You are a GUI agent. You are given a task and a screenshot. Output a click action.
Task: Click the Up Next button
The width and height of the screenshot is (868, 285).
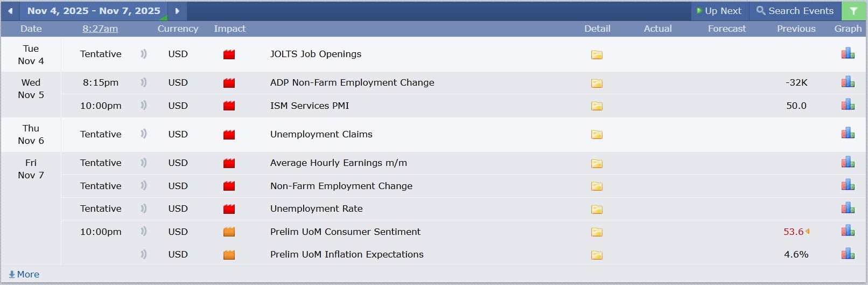click(x=719, y=11)
